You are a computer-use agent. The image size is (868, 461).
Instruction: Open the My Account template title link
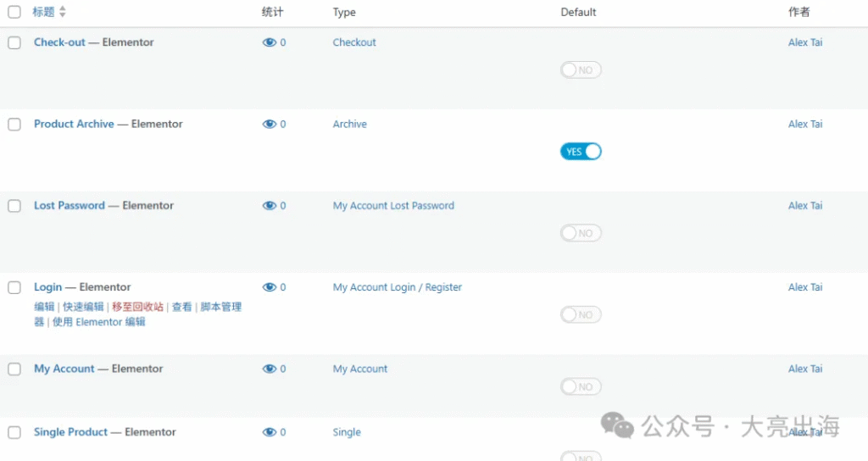pyautogui.click(x=64, y=369)
